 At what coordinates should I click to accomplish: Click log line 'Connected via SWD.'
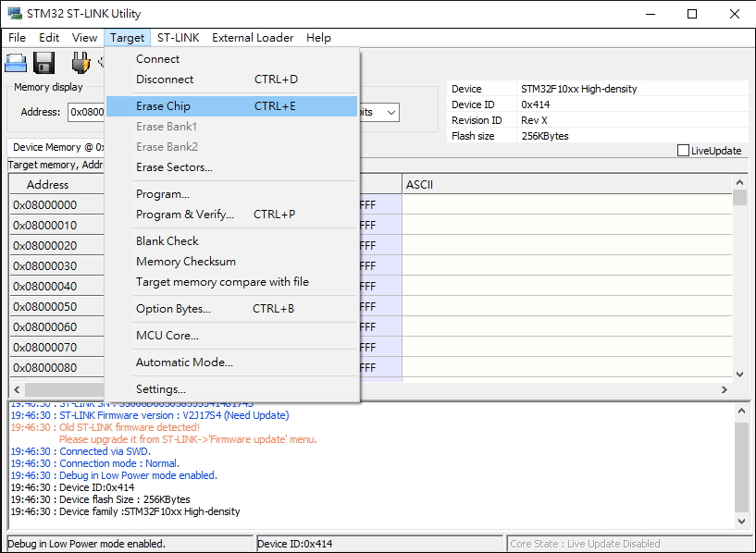click(x=81, y=452)
